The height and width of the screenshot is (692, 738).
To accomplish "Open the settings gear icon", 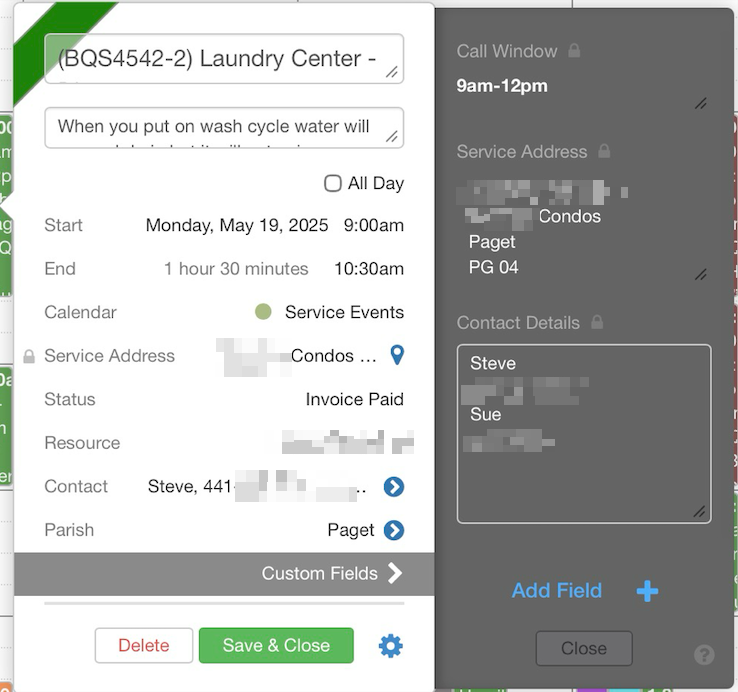I will pos(390,646).
